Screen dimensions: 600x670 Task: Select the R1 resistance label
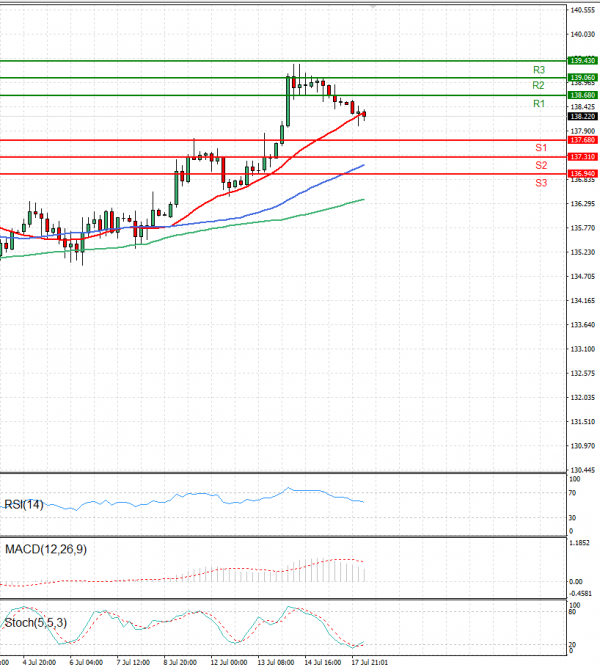(538, 104)
